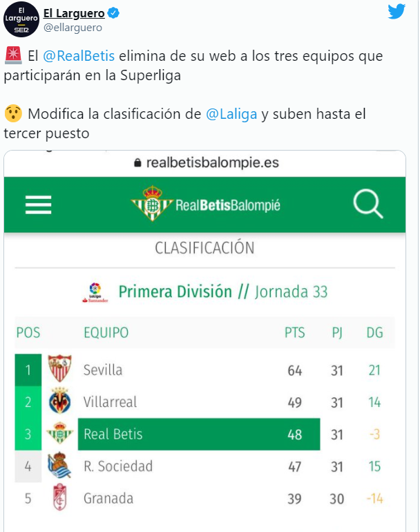Viewport: 420px width, 532px height.
Task: Click the Real Betis crest in table
Action: (59, 433)
